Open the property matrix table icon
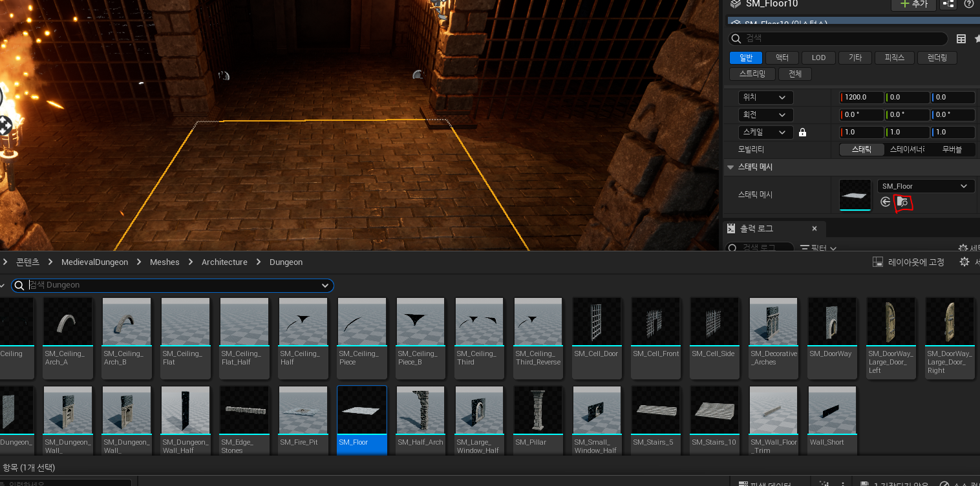Viewport: 980px width, 486px height. coord(961,39)
